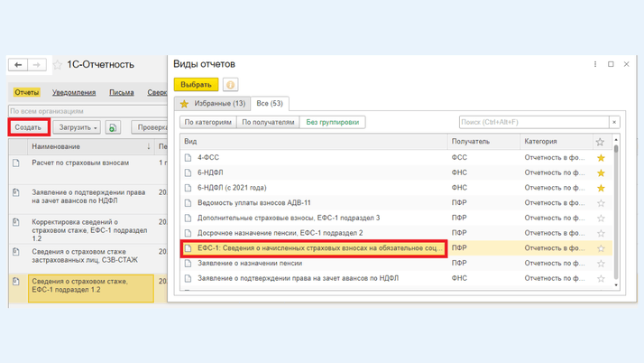Click scrollbar down arrow in report list

[616, 284]
